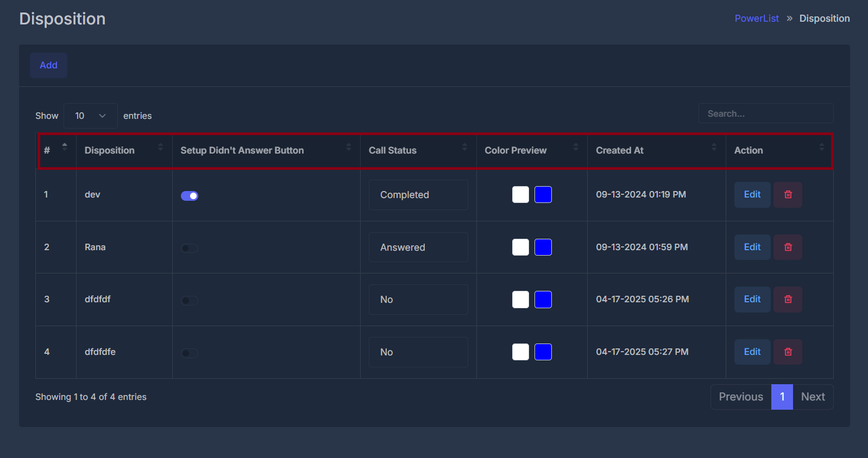Click the 'Rana' disposition name cell

pyautogui.click(x=95, y=247)
